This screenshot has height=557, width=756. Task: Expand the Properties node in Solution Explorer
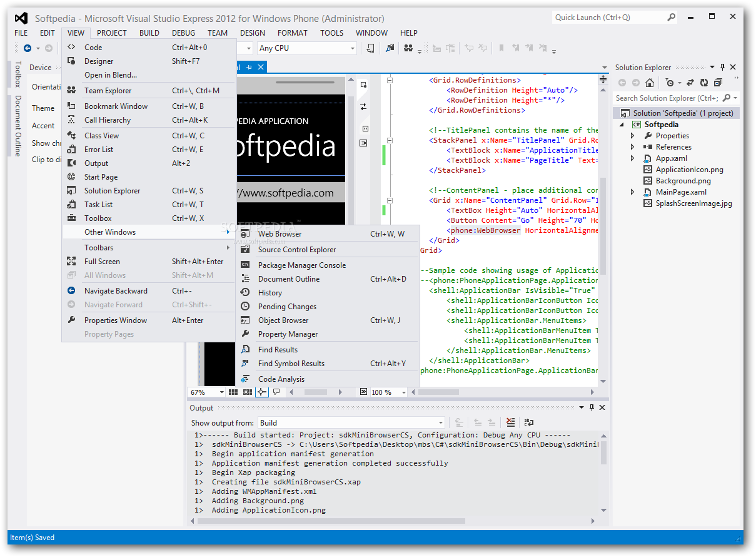pyautogui.click(x=633, y=136)
